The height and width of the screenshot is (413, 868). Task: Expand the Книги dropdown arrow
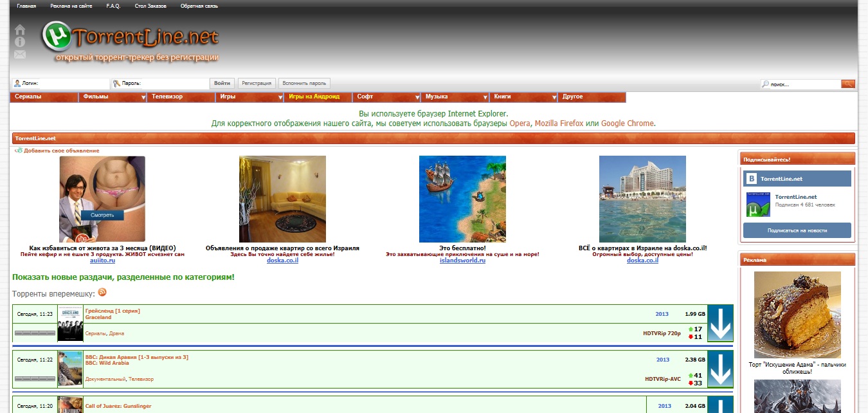554,97
